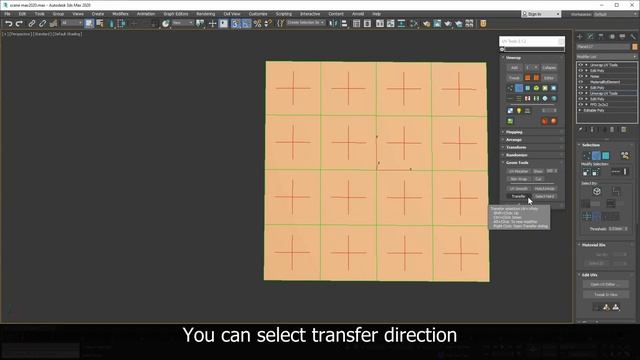Select Vertex sub-object mode in Selection rollout
The height and width of the screenshot is (360, 640).
[587, 156]
